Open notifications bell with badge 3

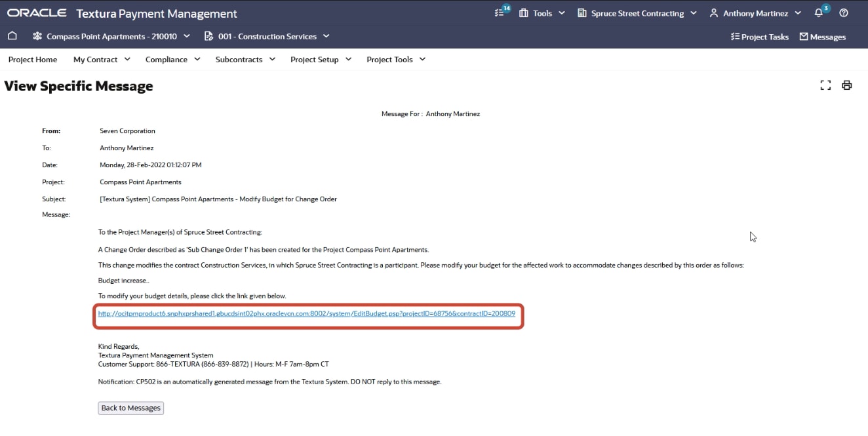point(819,12)
